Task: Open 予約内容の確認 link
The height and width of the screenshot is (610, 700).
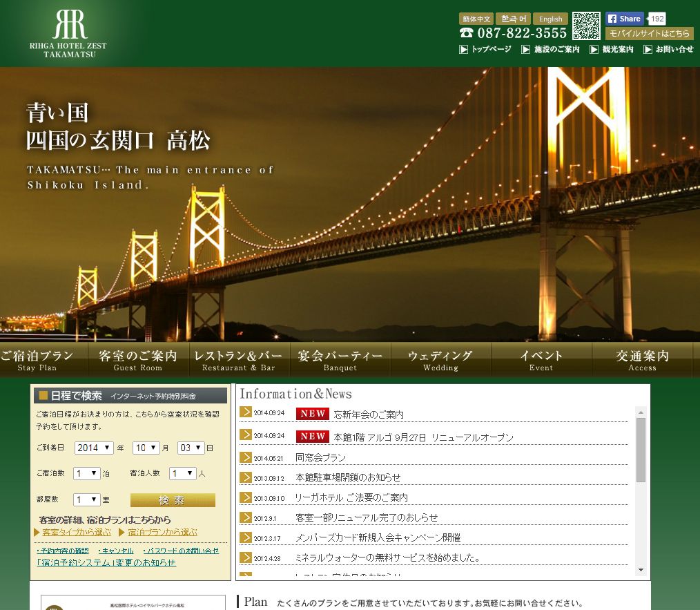Action: 63,551
